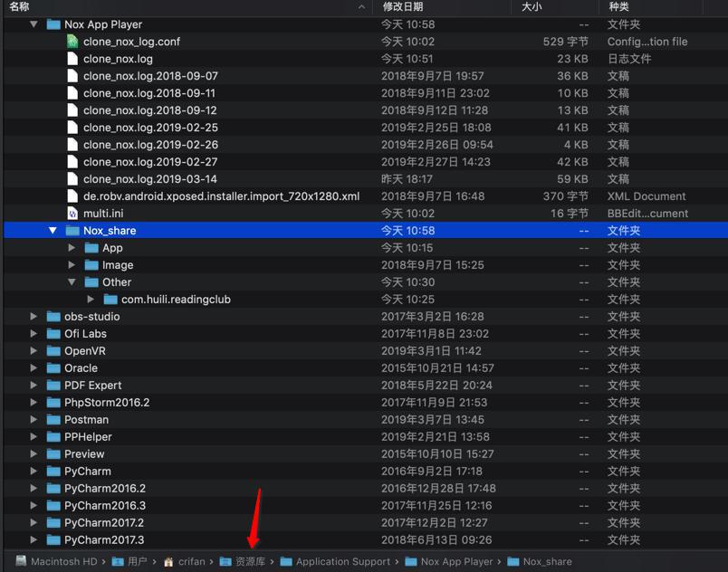Click the PDF Expert folder icon

(x=53, y=385)
